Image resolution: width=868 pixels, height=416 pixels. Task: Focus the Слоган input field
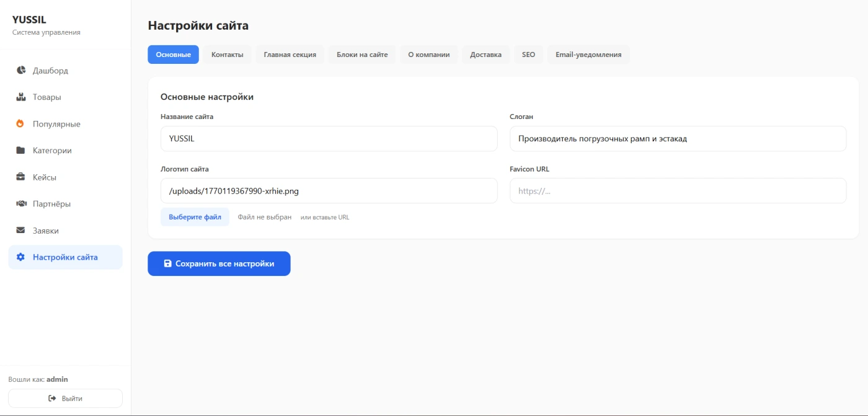click(x=678, y=139)
